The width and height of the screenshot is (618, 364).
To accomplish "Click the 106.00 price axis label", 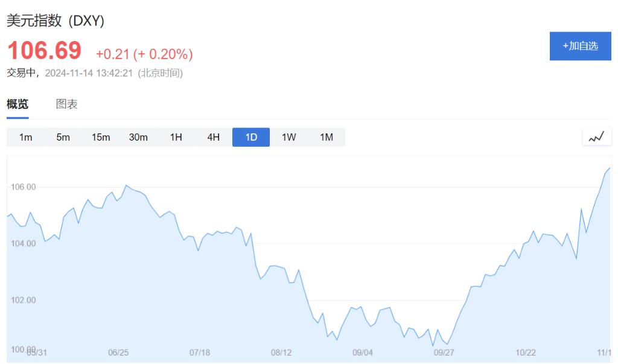I will pyautogui.click(x=24, y=187).
